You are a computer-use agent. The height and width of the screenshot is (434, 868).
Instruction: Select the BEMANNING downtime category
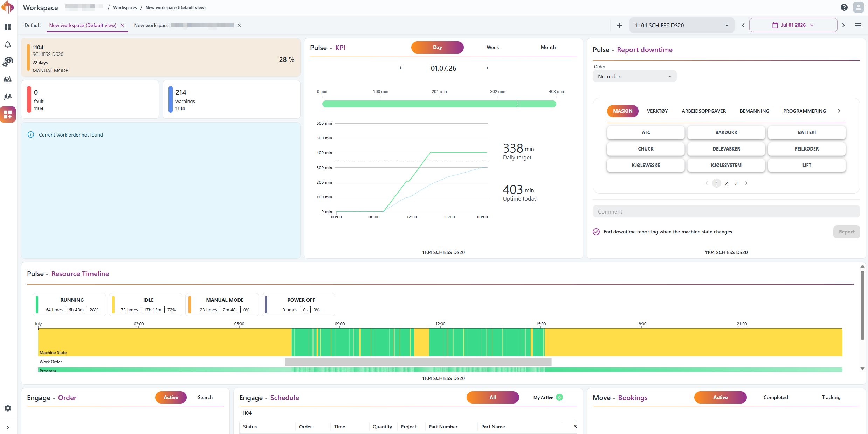tap(755, 111)
